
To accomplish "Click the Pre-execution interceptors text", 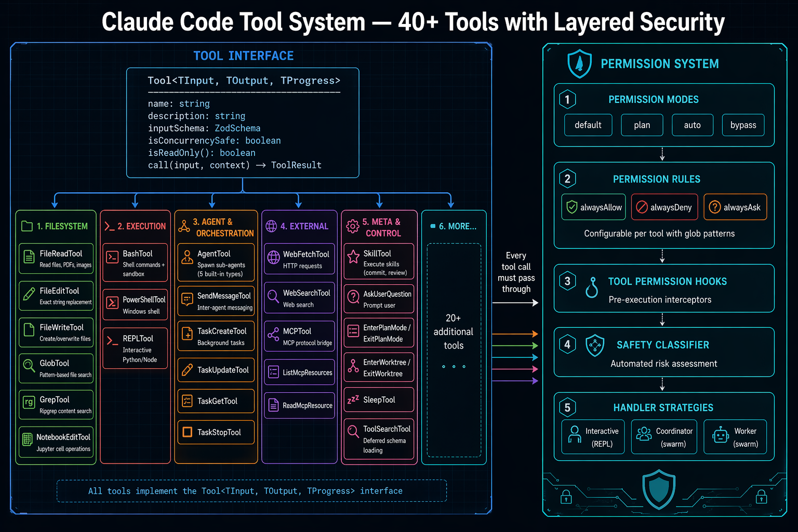I will click(660, 300).
